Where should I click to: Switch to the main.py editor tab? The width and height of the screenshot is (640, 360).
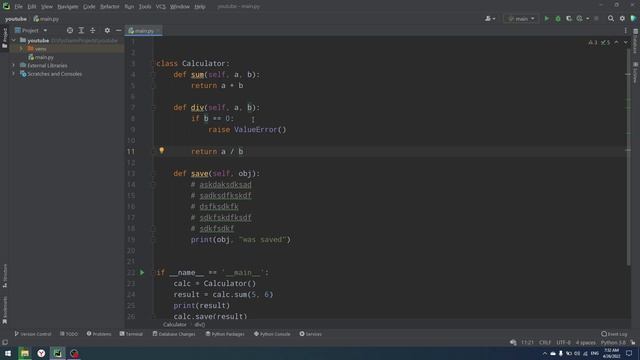pyautogui.click(x=144, y=31)
